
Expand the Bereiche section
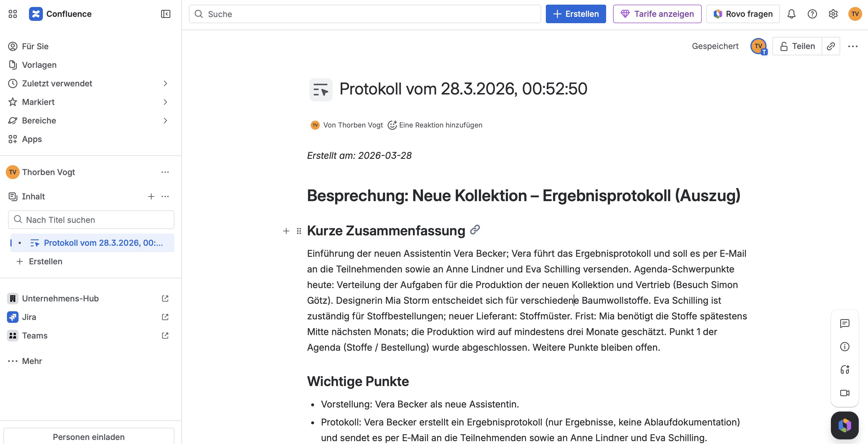point(165,120)
